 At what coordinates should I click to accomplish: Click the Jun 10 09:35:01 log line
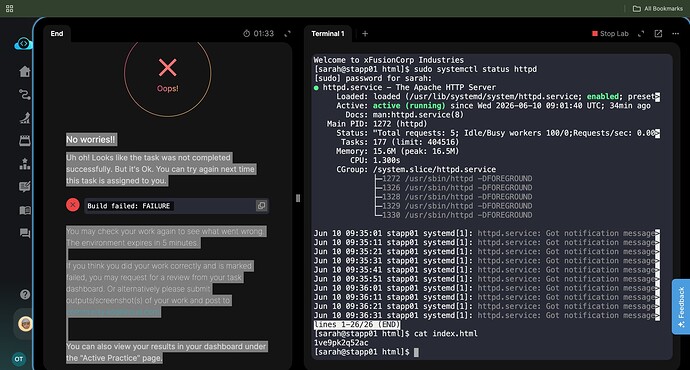tap(487, 233)
